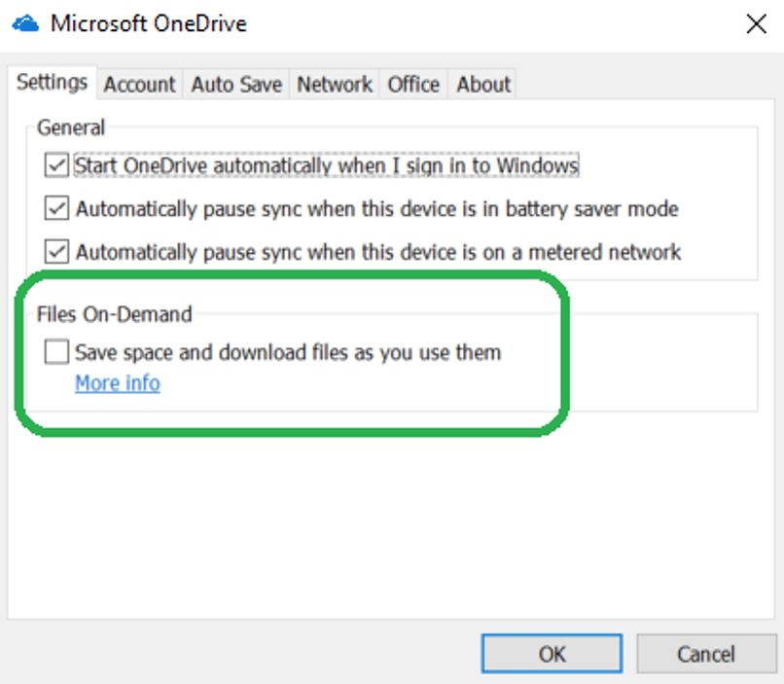Switch to the Settings tab
This screenshot has height=684, width=784.
(53, 83)
